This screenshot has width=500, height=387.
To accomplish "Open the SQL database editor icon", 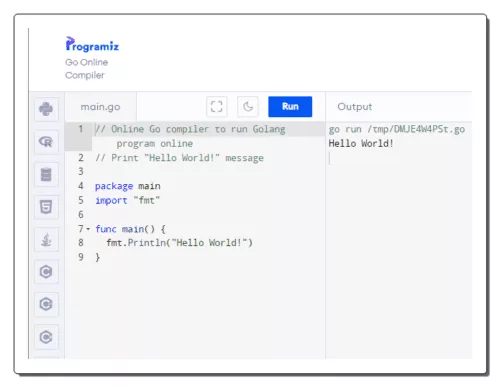I will (x=46, y=174).
